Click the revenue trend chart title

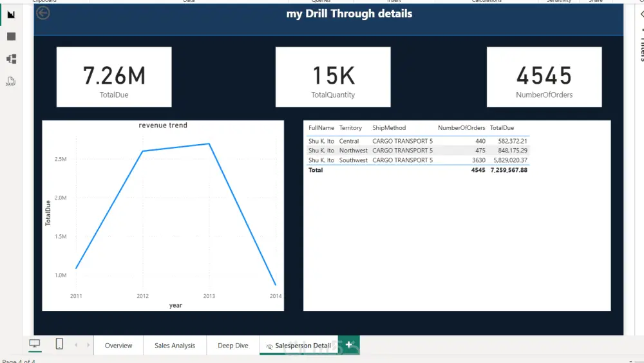point(163,126)
